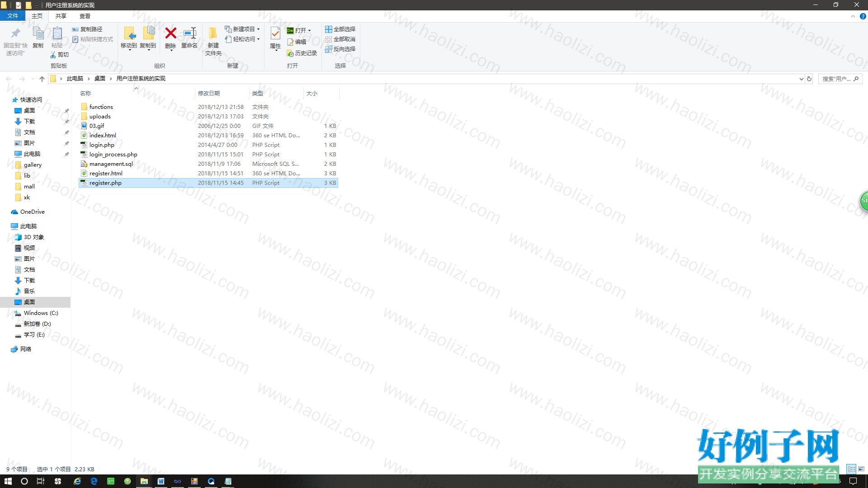Click the Pin to Quick access icon
This screenshot has height=488, width=868.
[x=15, y=33]
